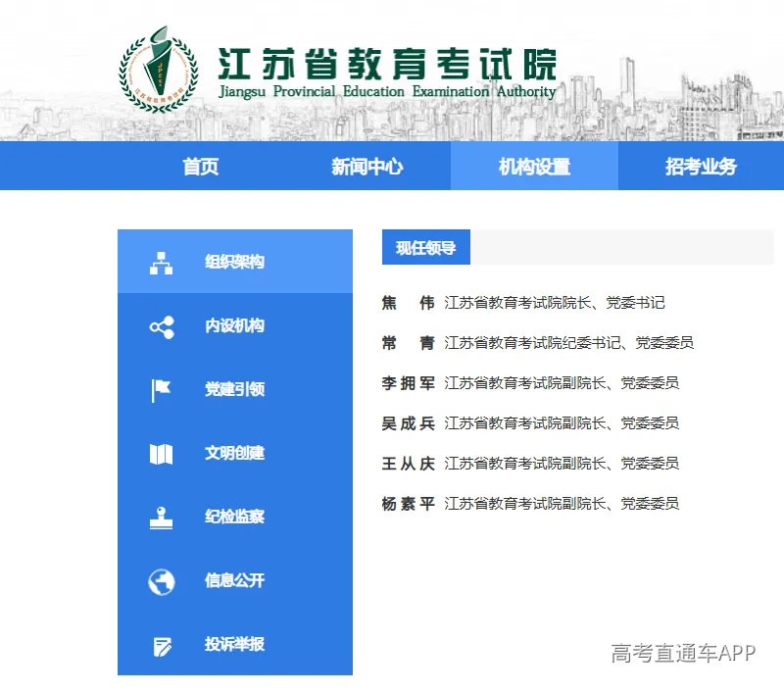Screen dimensions: 784x692
Task: Open the 首页 navigation tab
Action: (201, 166)
